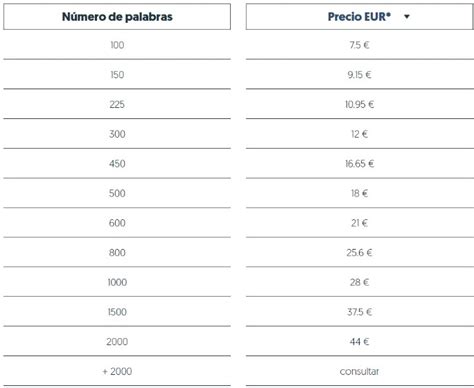This screenshot has height=388, width=474.
Task: Click the 25.6 € price cell
Action: click(359, 252)
